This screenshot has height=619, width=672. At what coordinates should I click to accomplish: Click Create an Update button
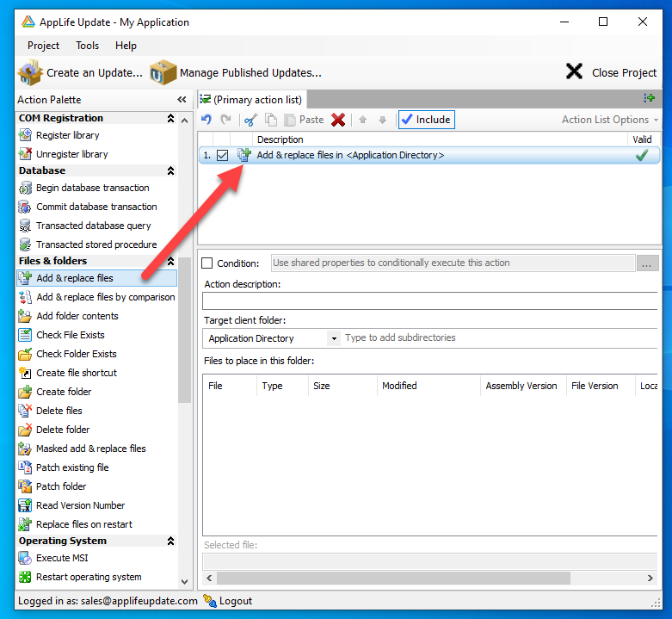[81, 72]
